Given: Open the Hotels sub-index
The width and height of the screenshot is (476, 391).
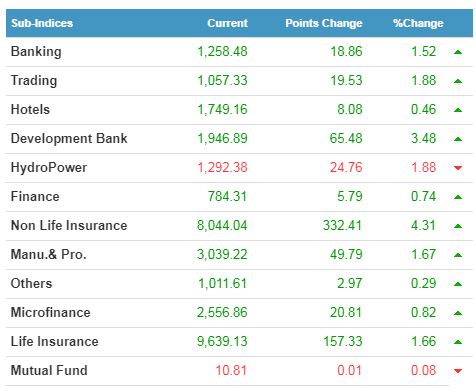Looking at the screenshot, I should 30,109.
